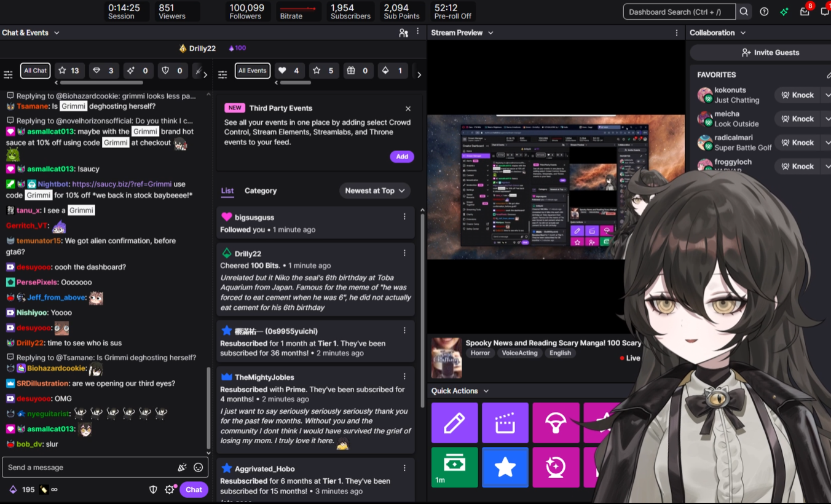This screenshot has width=831, height=504.
Task: Expand the Stream Preview panel dropdown
Action: tap(490, 33)
